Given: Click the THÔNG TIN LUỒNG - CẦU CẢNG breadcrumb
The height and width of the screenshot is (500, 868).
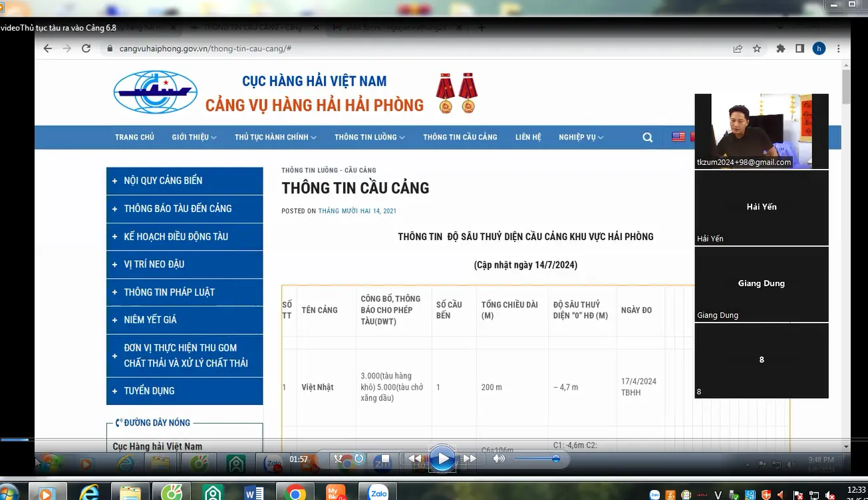Looking at the screenshot, I should [329, 170].
